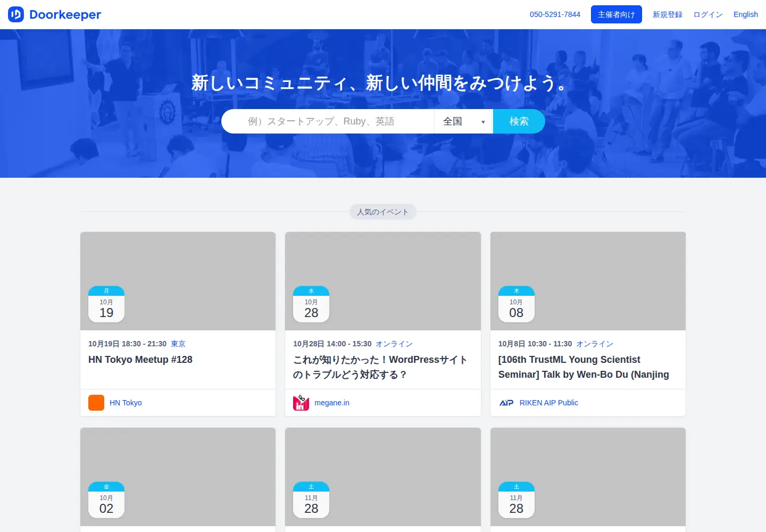
Task: Open the TrustML seminar card thumbnail
Action: coord(588,281)
